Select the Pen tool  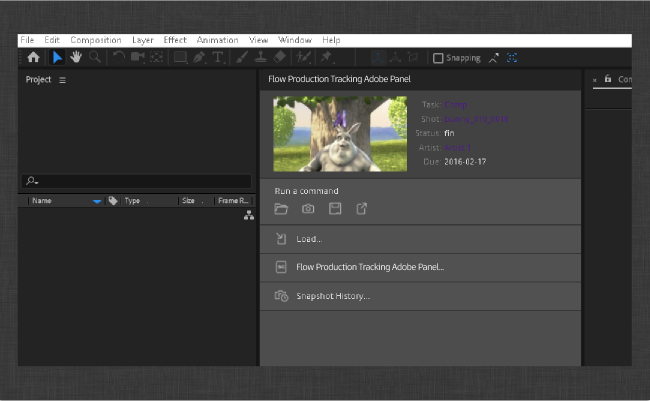[199, 57]
